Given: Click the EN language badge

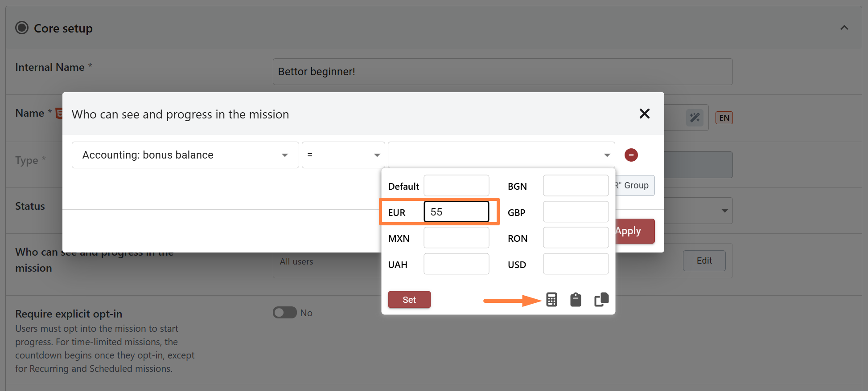Looking at the screenshot, I should [x=724, y=118].
